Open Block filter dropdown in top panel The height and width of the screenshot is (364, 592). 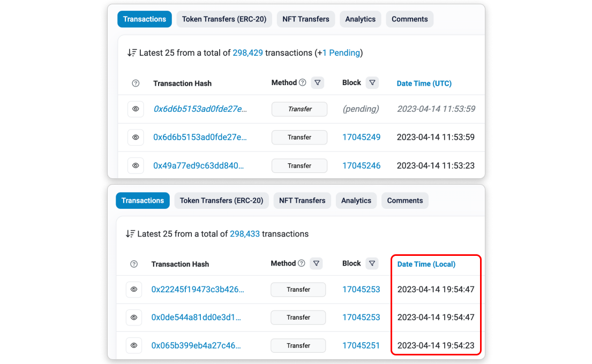tap(372, 82)
